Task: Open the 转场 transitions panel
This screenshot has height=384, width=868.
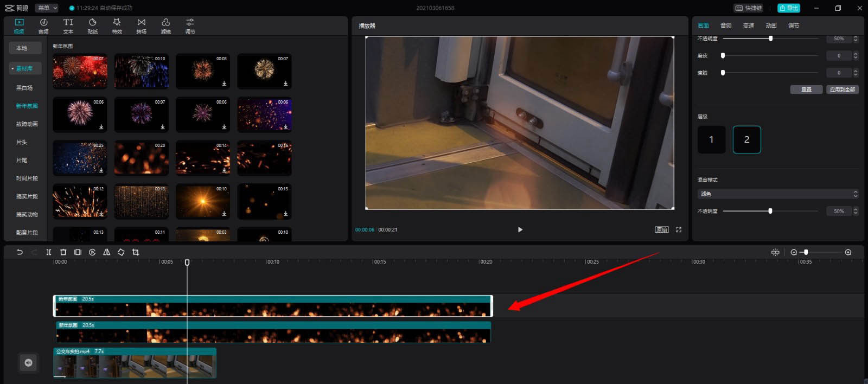Action: pyautogui.click(x=141, y=25)
